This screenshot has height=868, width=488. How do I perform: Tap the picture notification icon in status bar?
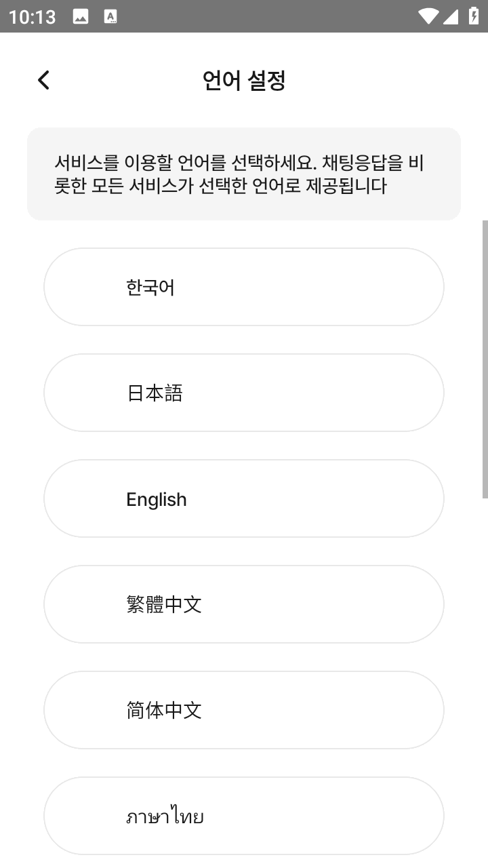(81, 17)
